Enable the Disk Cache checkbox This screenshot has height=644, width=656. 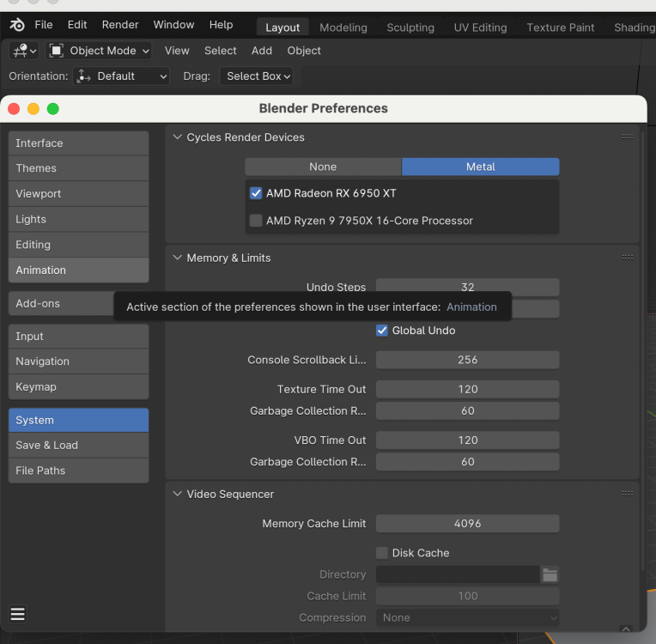pos(381,553)
